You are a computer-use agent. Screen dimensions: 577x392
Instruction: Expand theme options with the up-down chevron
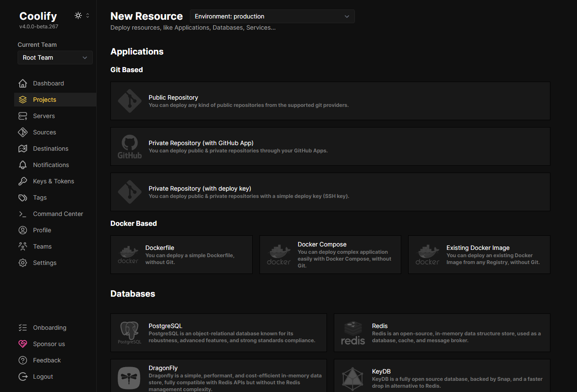pyautogui.click(x=88, y=15)
